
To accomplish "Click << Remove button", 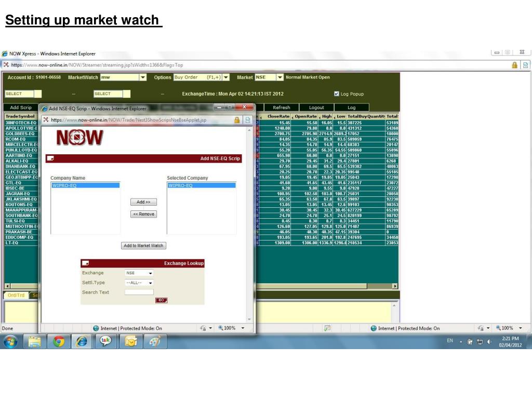I will click(x=143, y=214).
